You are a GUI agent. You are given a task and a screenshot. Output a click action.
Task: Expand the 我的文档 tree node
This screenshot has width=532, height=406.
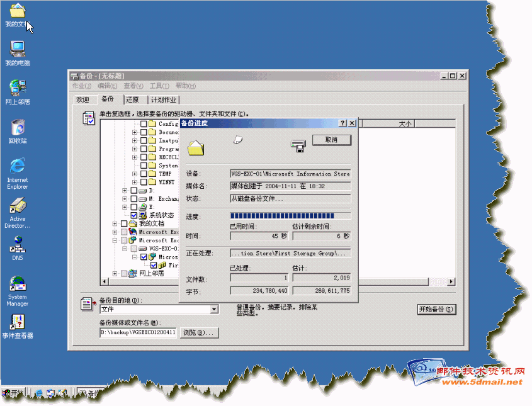[x=115, y=223]
